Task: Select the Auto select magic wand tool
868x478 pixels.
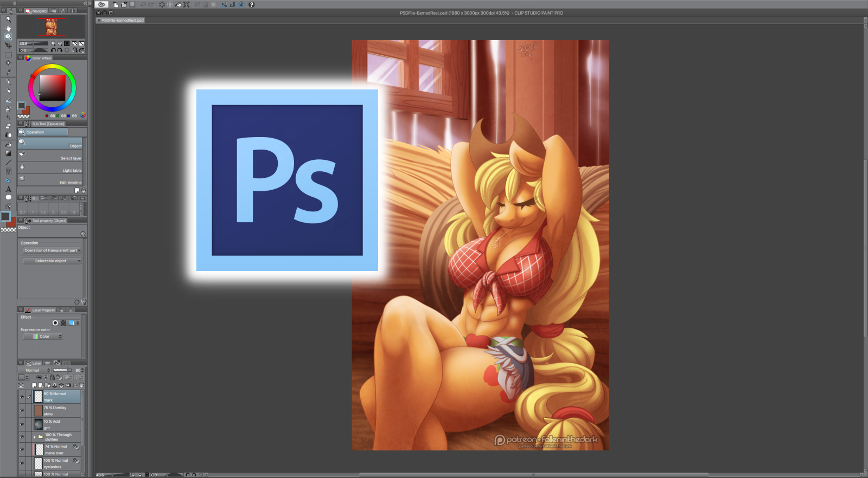Action: [x=8, y=63]
